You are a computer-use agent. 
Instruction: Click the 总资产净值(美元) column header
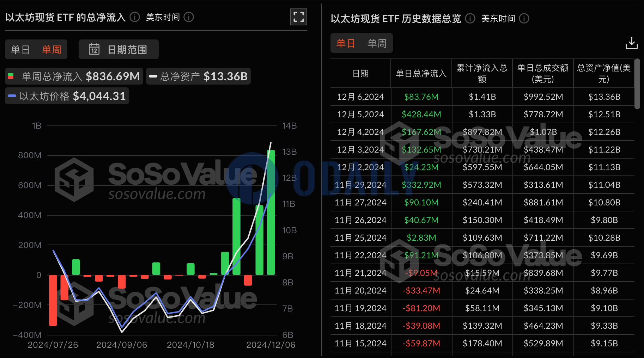click(x=604, y=73)
